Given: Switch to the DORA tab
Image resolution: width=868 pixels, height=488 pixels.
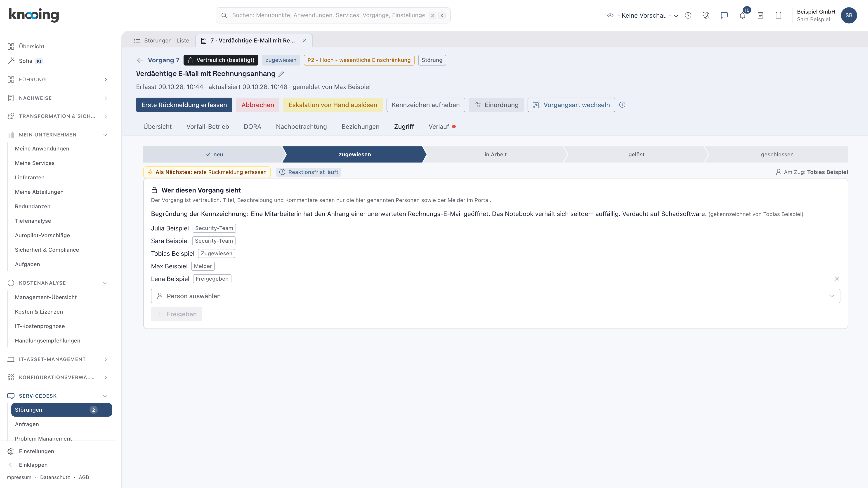Looking at the screenshot, I should coord(252,127).
